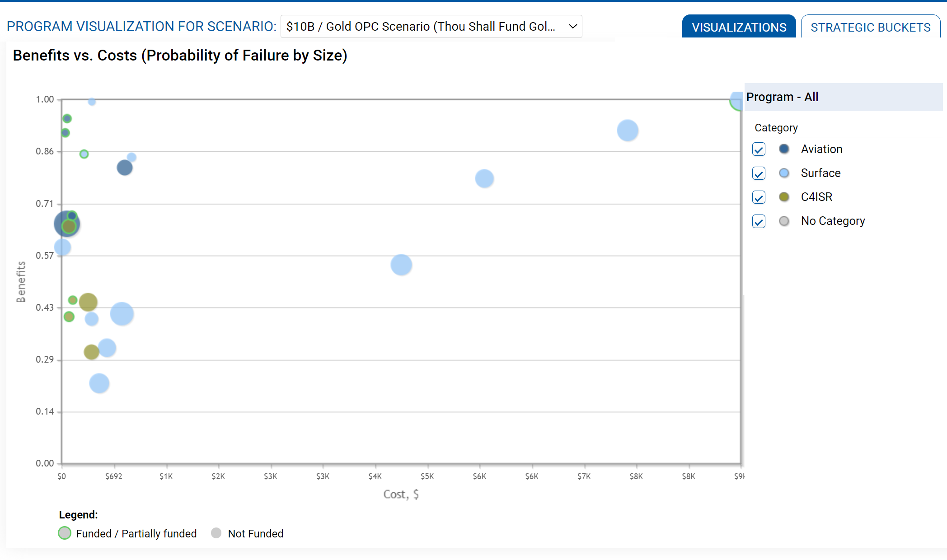Viewport: 947px width, 560px height.
Task: Click the large Aviation bubble near 0.66 benefits
Action: 67,224
